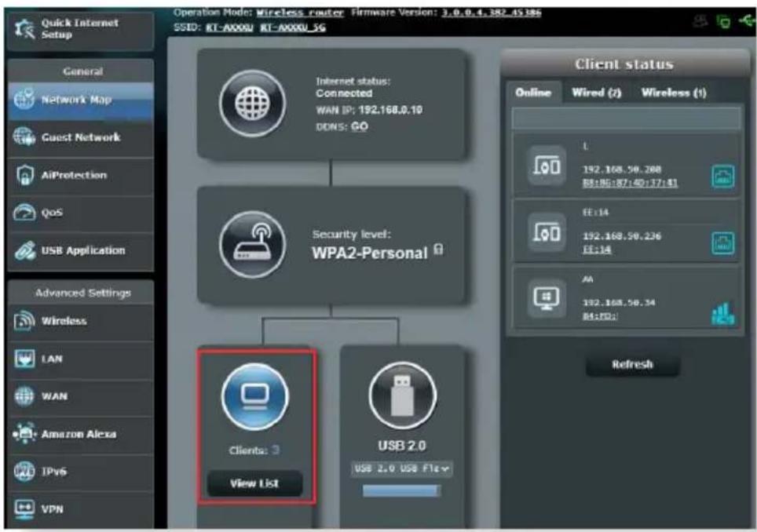Open the USB 2.0 device dropdown

coord(402,468)
